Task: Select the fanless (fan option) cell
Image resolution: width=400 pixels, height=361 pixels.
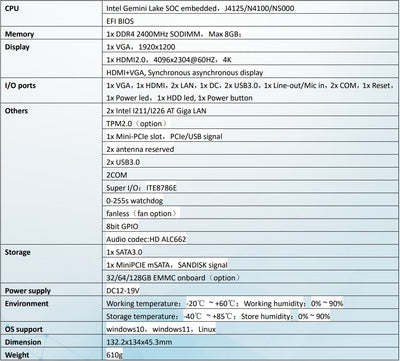Action: (250, 213)
